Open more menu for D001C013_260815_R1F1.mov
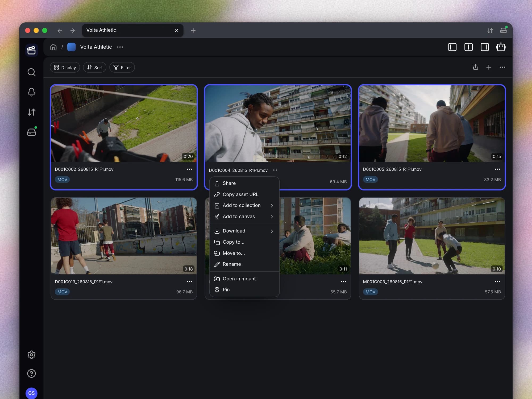 coord(189,281)
